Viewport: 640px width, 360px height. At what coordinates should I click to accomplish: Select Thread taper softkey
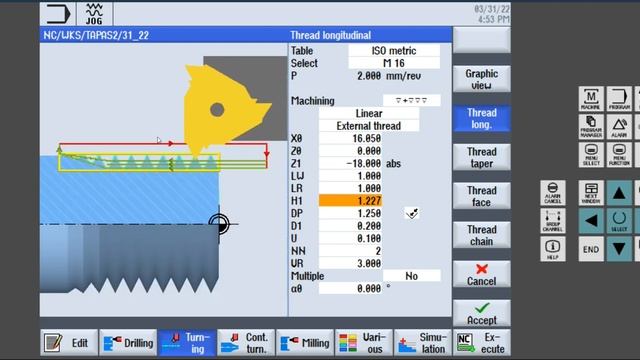482,157
